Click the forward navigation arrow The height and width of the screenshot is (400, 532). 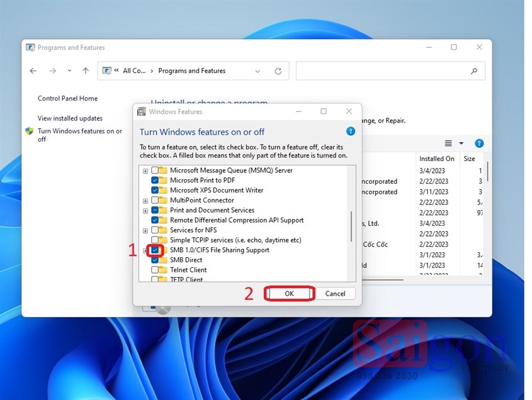pyautogui.click(x=52, y=71)
